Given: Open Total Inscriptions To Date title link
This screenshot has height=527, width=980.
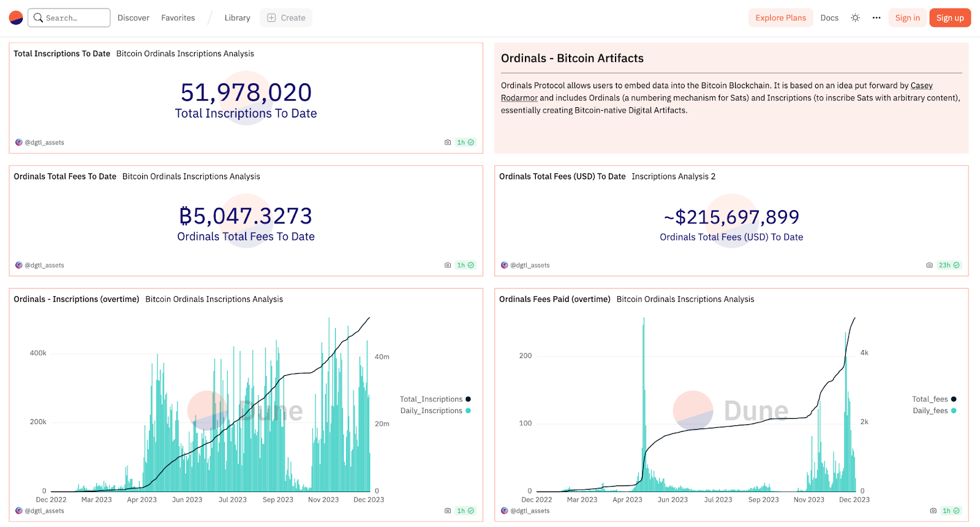Looking at the screenshot, I should click(x=62, y=54).
